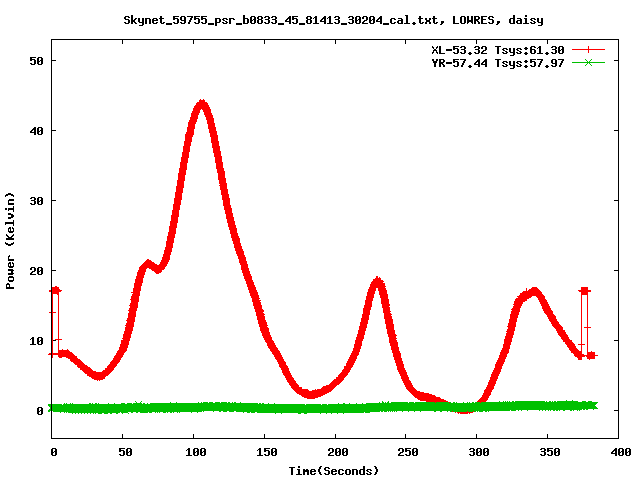Click the red peak near 340 seconds
Screen dimensions: 640x480
(x=534, y=293)
